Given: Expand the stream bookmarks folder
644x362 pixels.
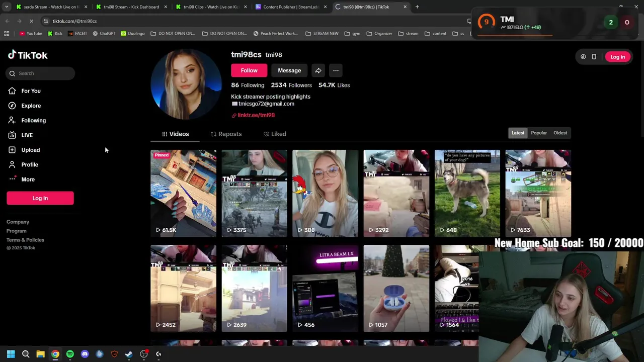Looking at the screenshot, I should [408, 34].
